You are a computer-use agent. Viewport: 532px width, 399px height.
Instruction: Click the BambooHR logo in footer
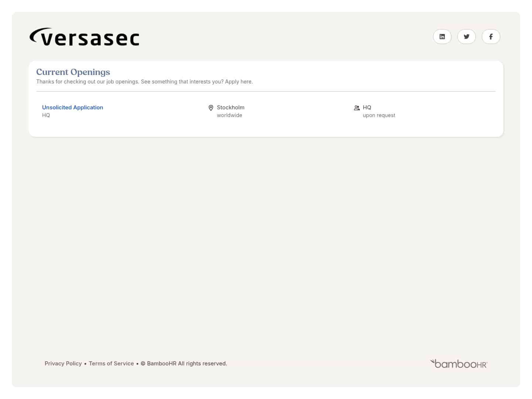click(x=459, y=364)
